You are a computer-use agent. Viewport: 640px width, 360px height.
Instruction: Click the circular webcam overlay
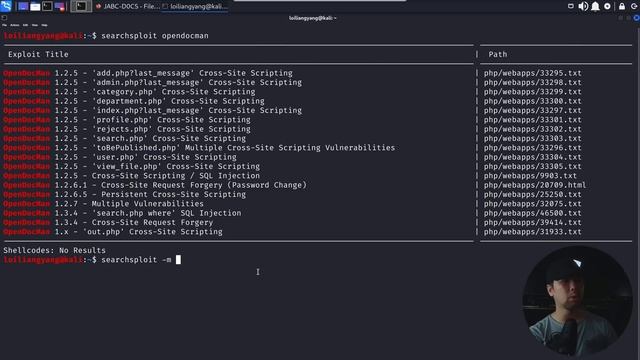point(577,301)
